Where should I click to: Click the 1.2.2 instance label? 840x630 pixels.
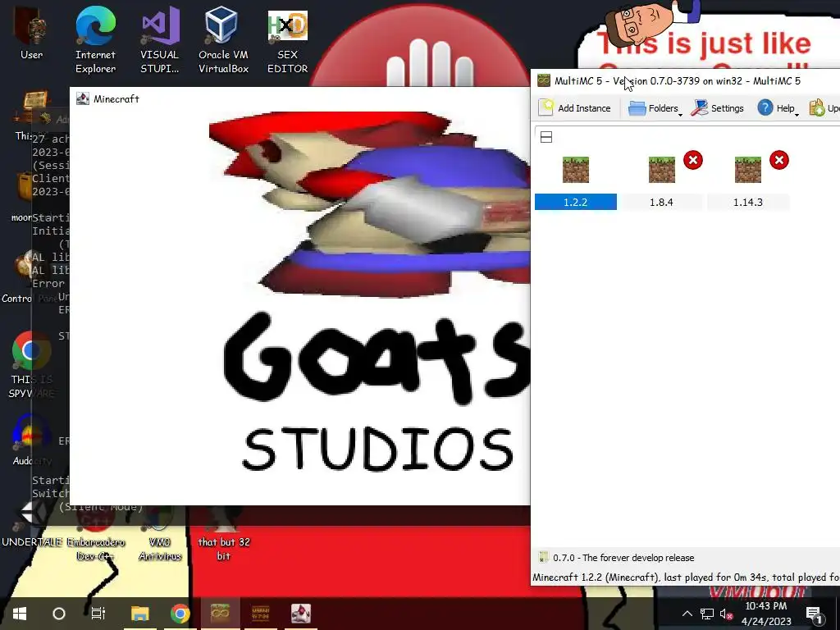[575, 202]
